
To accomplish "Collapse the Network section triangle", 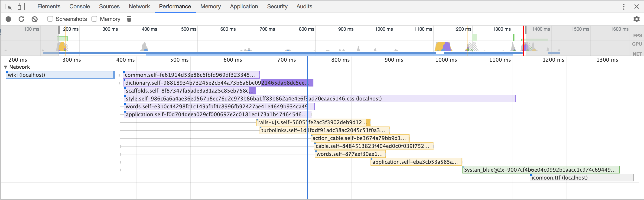I will (6, 67).
